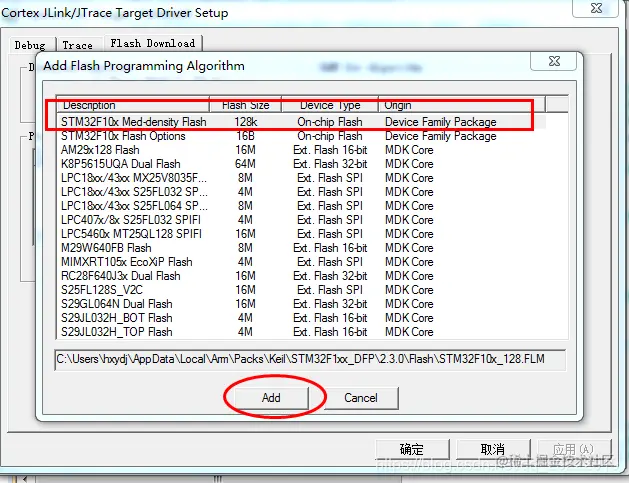Click the 取消 button
629x483 pixels.
tap(493, 449)
